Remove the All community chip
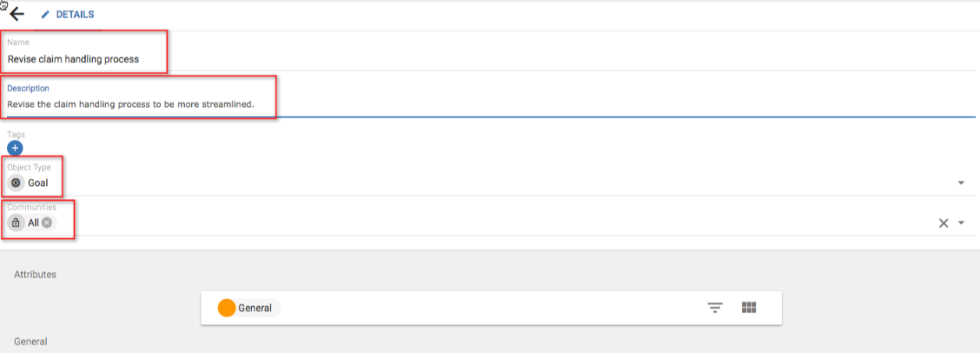 click(x=47, y=223)
